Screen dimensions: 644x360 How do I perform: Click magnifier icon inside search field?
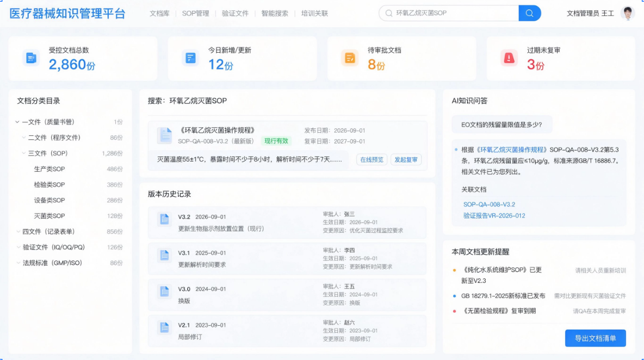pyautogui.click(x=388, y=13)
